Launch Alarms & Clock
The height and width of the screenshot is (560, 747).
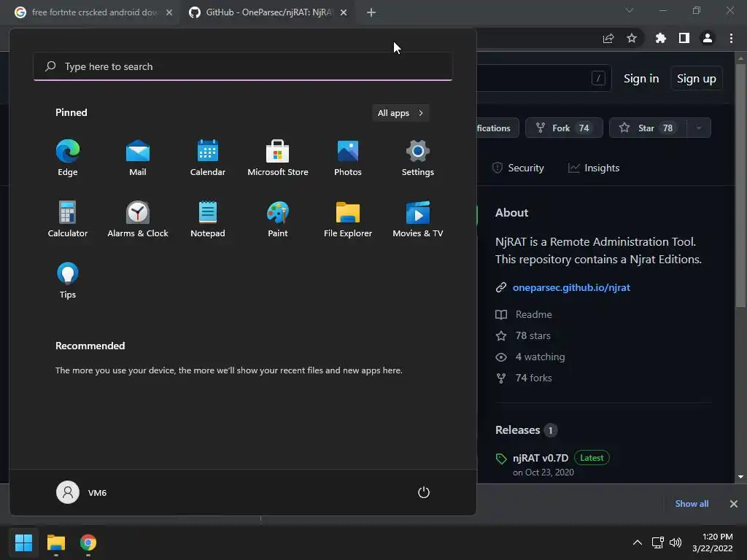click(x=138, y=219)
